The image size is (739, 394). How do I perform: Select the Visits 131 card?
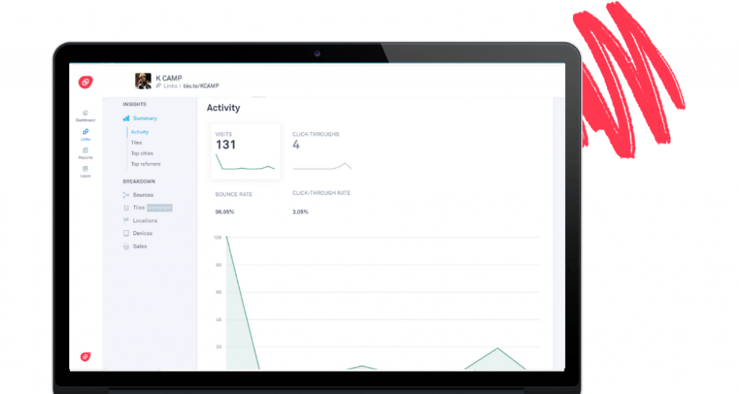(x=245, y=152)
